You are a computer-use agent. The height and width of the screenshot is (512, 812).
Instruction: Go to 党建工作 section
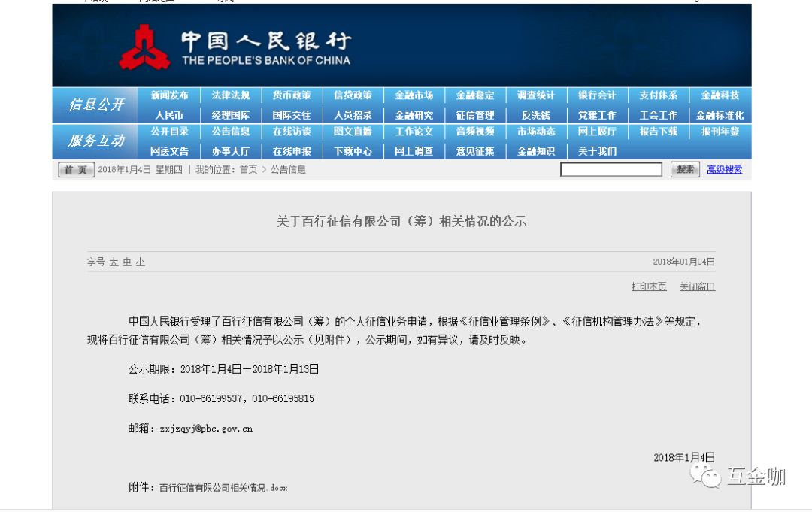point(597,115)
